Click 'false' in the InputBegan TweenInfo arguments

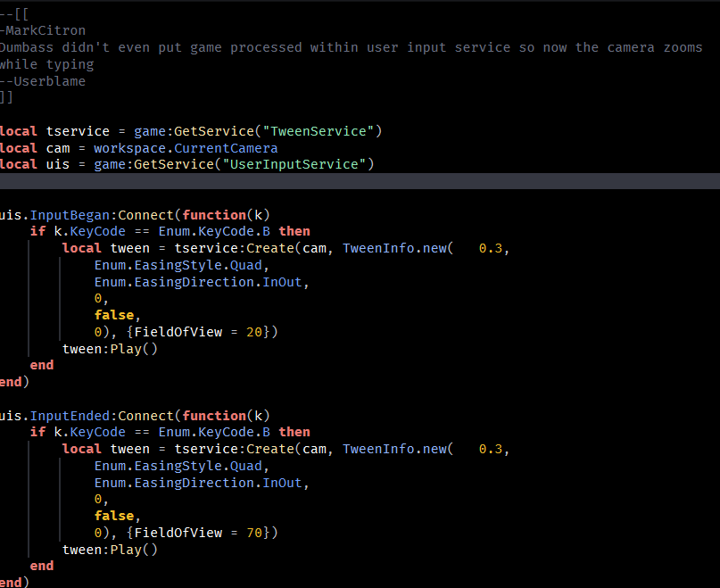point(114,315)
